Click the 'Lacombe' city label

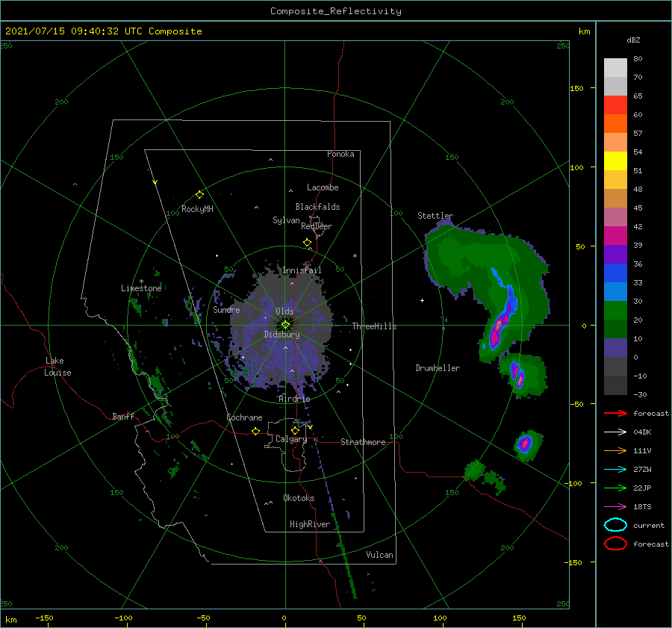tap(323, 187)
